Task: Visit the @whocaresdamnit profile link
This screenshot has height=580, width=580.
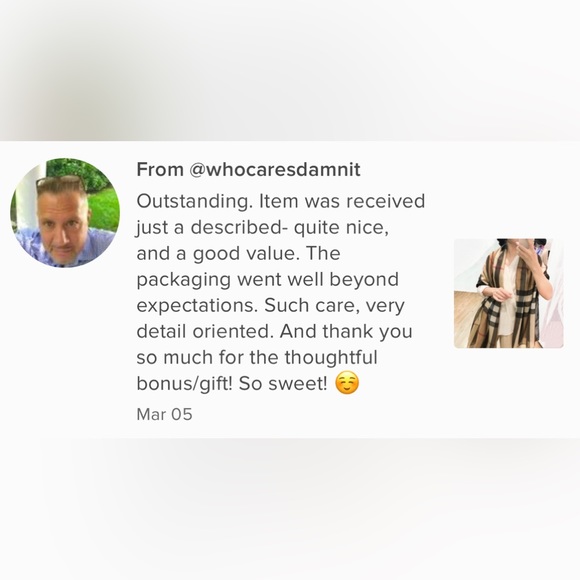Action: (274, 170)
